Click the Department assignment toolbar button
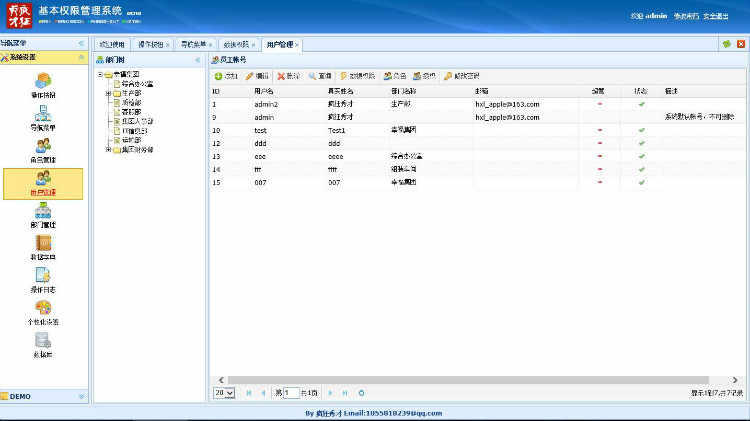Image resolution: width=750 pixels, height=421 pixels. click(424, 76)
